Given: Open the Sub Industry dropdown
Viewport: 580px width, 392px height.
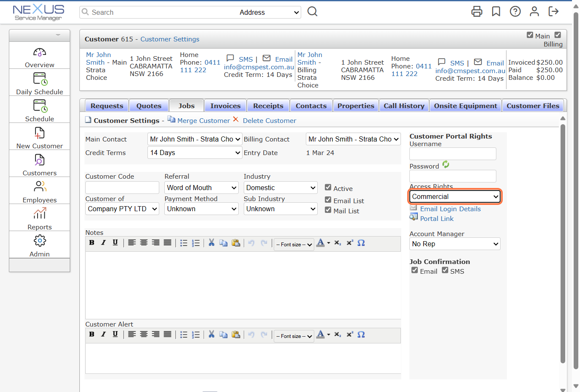Looking at the screenshot, I should coord(280,209).
